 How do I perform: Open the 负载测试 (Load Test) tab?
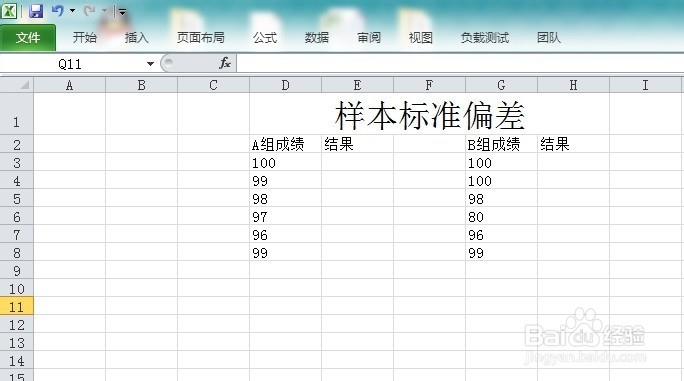coord(485,38)
